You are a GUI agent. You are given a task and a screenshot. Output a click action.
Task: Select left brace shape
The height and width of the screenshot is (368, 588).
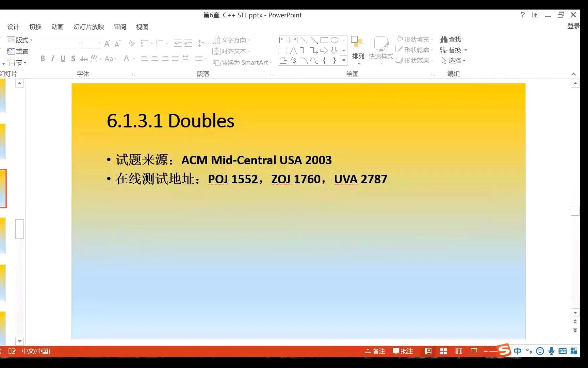pyautogui.click(x=324, y=61)
